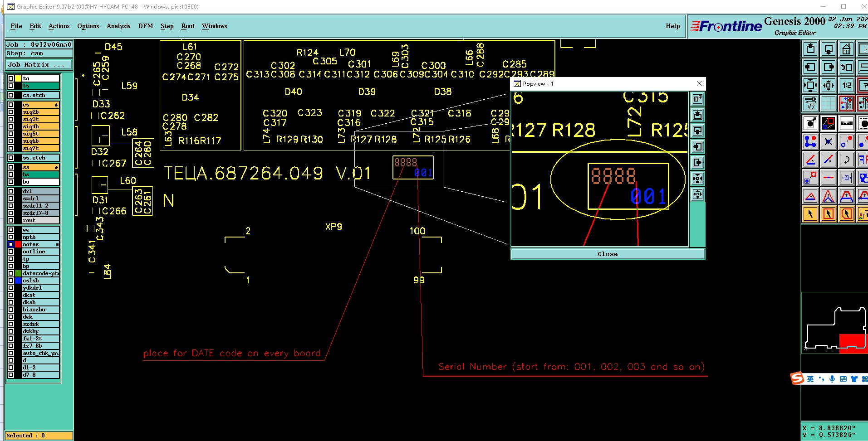Toggle checkbox for layer 'ss.etch'
Viewport: 868px width, 441px height.
[x=11, y=158]
